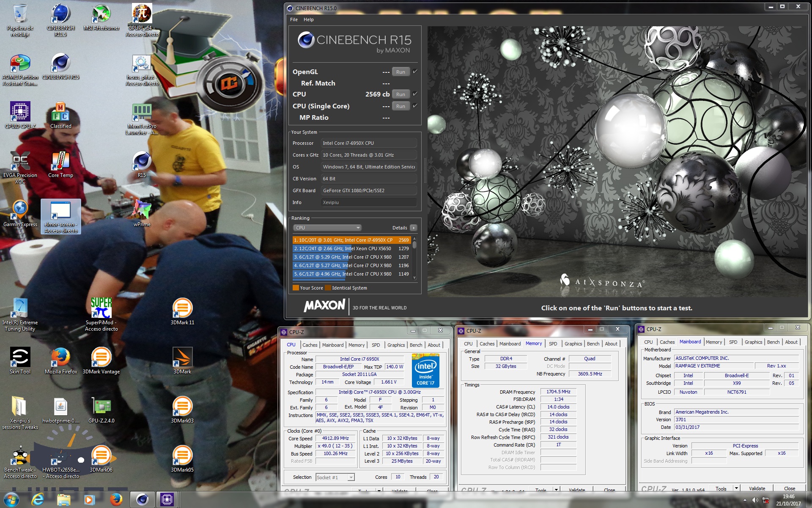
Task: Toggle the CPU (Single Core) test checkbox
Action: (415, 106)
